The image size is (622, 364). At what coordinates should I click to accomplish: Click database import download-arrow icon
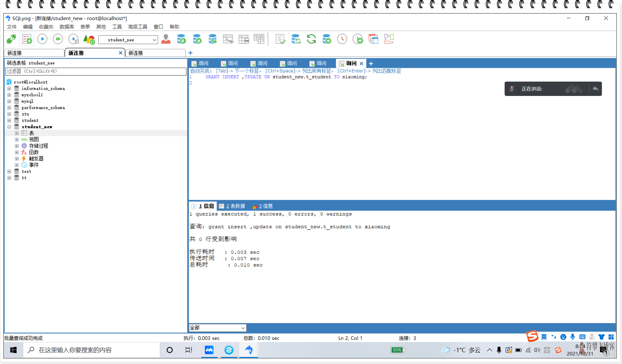coord(181,39)
